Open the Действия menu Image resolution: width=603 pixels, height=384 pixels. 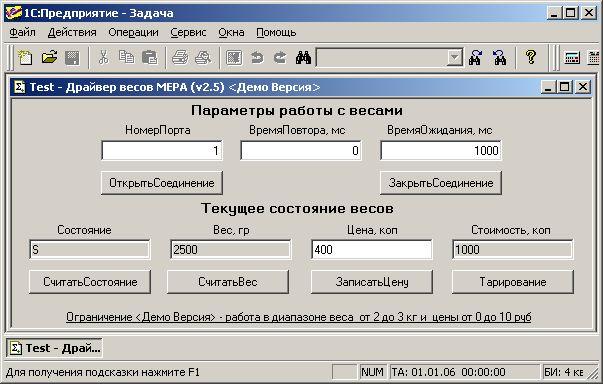pos(72,32)
